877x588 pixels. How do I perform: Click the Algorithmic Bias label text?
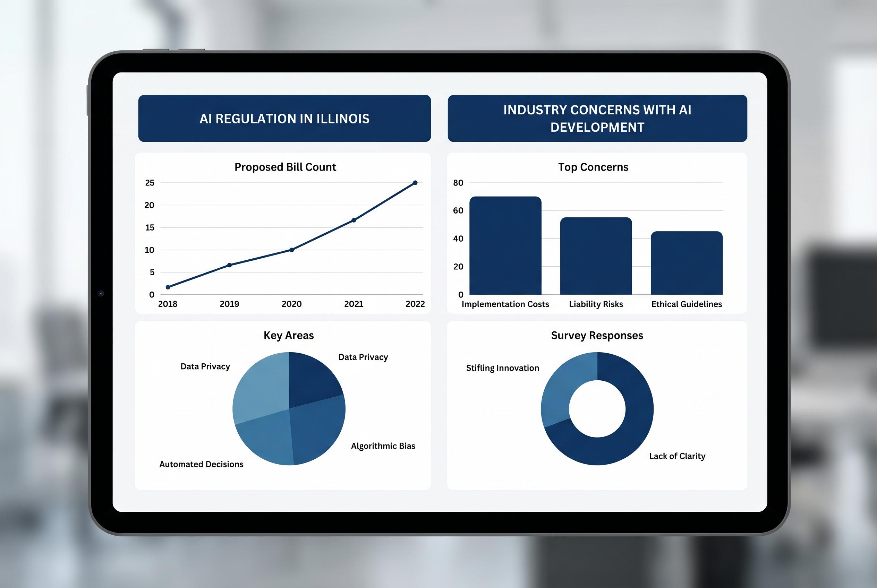(383, 446)
